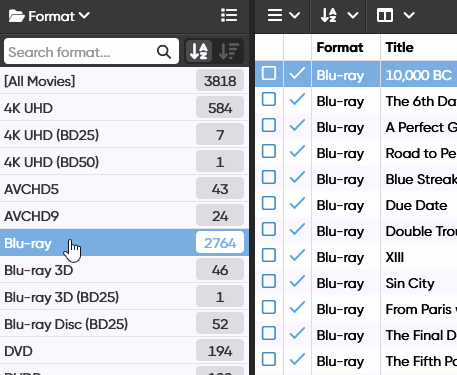Screen dimensions: 457x375
Task: Click the checkmark icon for The Final D row
Action: pyautogui.click(x=297, y=333)
